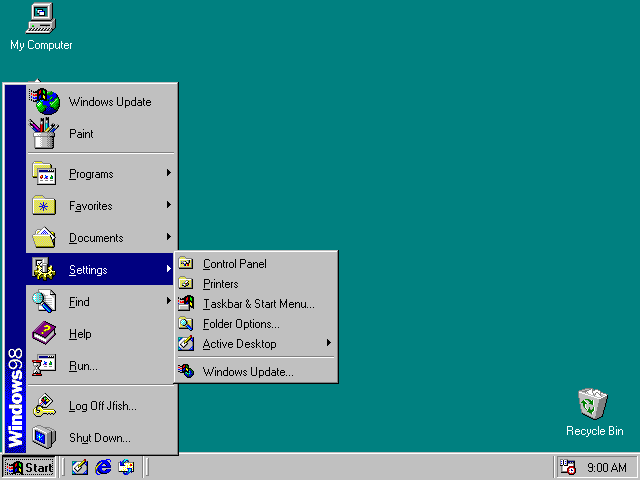Click the Task Scheduler tray icon
This screenshot has height=480, width=640.
pos(567,467)
